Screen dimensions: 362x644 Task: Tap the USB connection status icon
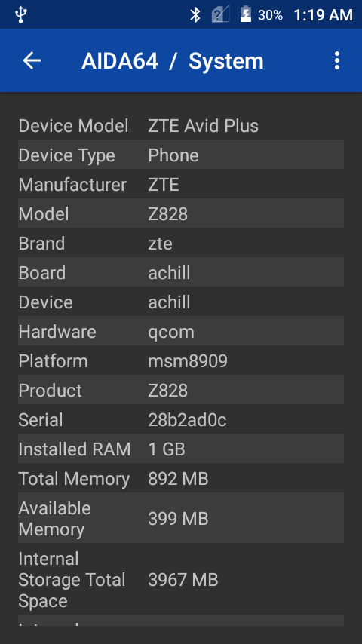20,15
